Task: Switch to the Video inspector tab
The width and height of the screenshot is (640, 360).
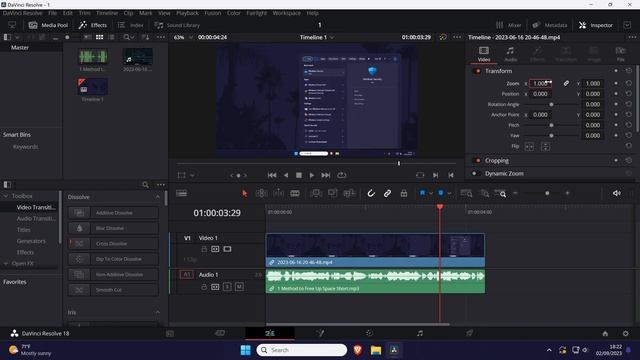Action: (x=484, y=54)
